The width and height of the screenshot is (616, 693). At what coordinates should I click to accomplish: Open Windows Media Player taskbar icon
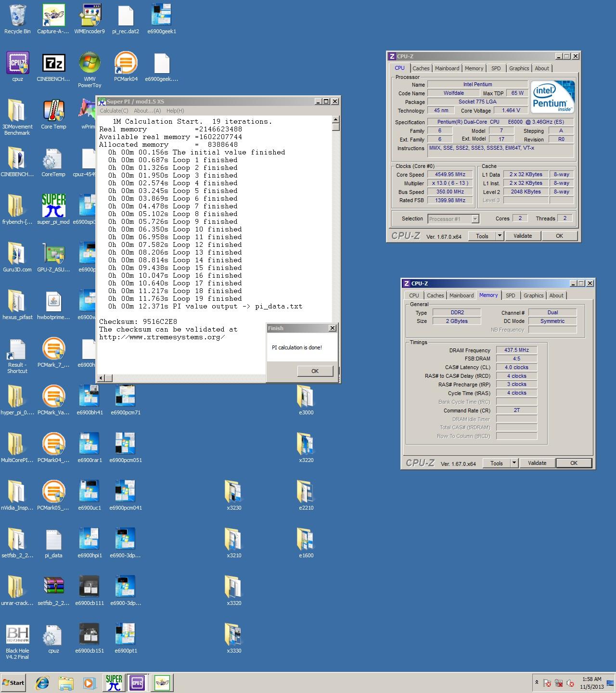tap(89, 682)
